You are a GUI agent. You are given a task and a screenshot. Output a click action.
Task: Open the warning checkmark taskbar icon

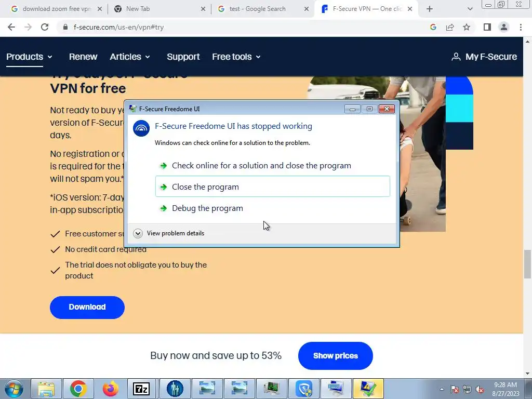[x=368, y=389]
